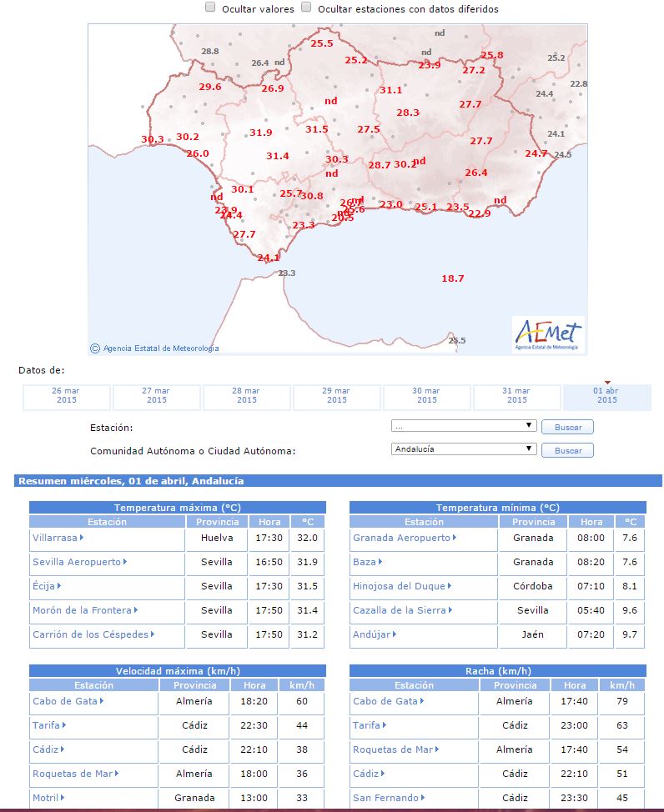664x812 pixels.
Task: Open the Estación dropdown list
Action: (464, 426)
